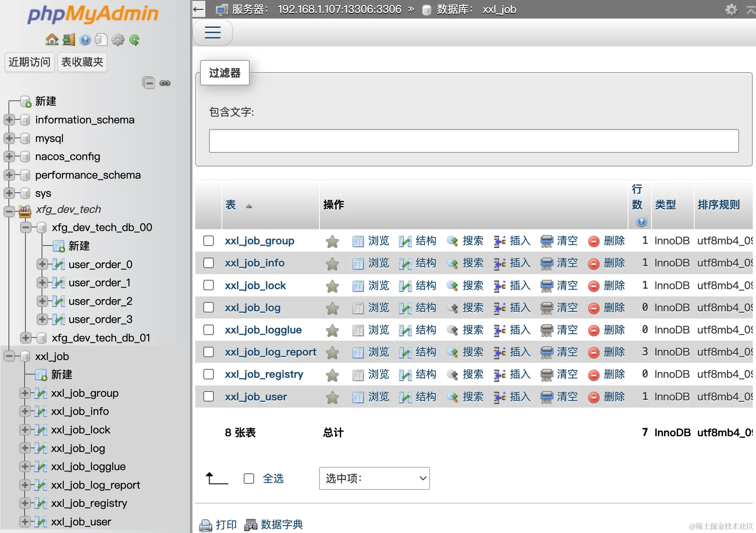Open the phpMyAdmin home icon

[52, 40]
